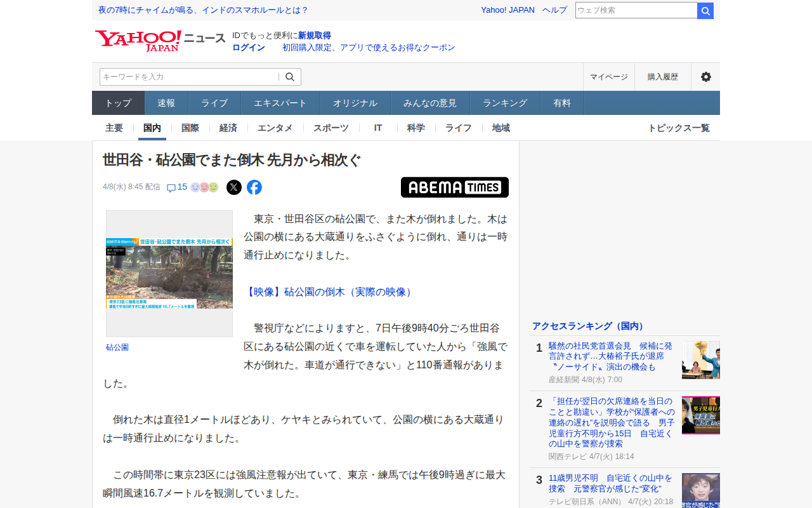The height and width of the screenshot is (508, 812).
Task: Select the IT category
Action: pyautogui.click(x=378, y=128)
